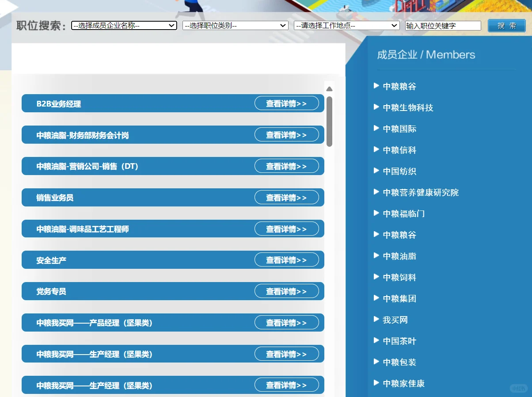Click the triangle icon beside 中粮福临门

coord(376,213)
